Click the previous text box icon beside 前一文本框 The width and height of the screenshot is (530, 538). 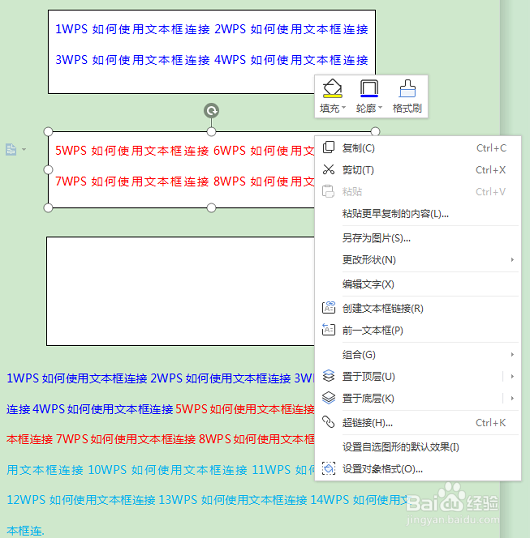coord(328,330)
